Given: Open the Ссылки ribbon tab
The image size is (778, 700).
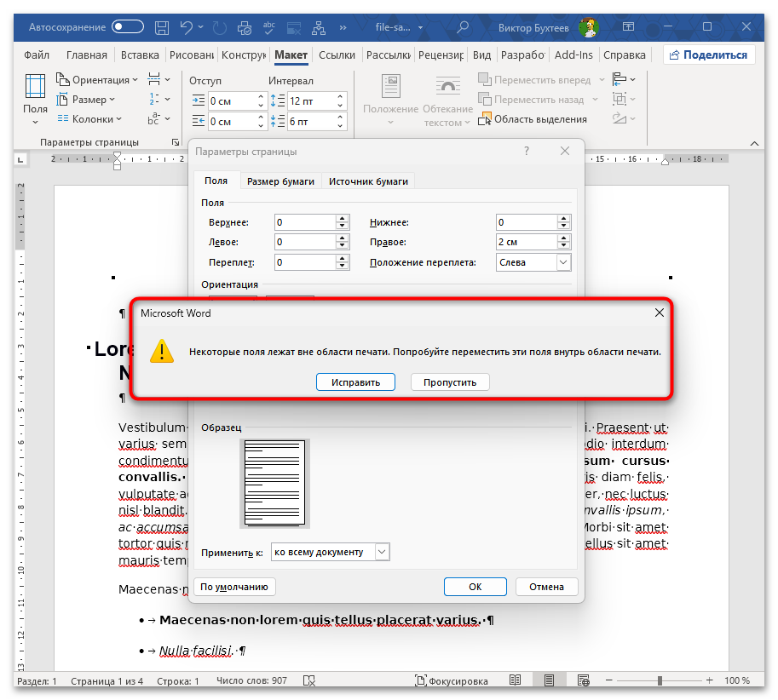Looking at the screenshot, I should coord(337,55).
